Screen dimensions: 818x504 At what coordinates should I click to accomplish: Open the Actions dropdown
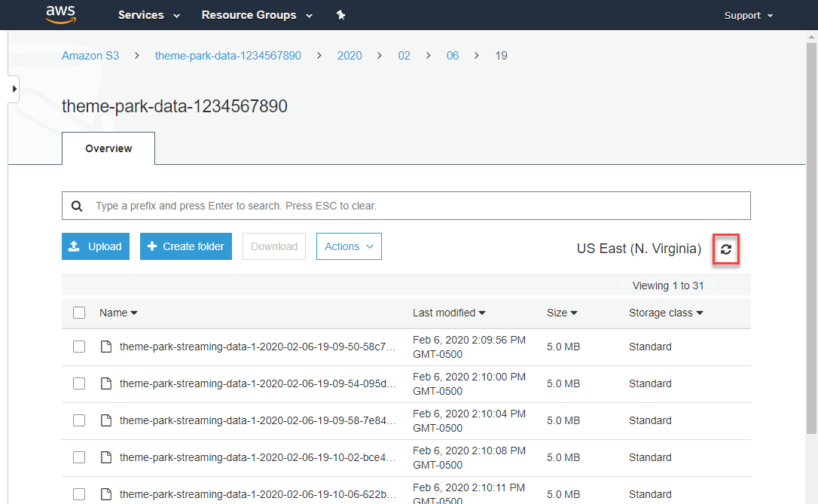[x=349, y=246]
